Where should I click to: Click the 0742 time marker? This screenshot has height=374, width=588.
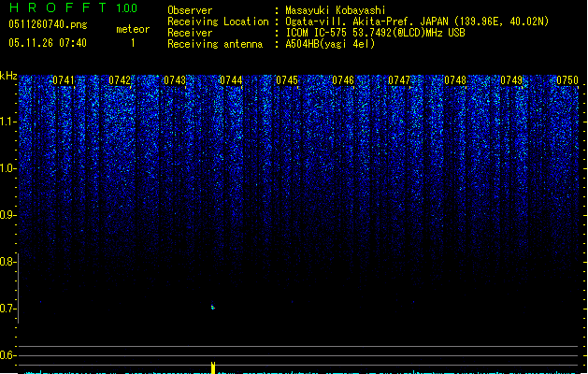click(x=120, y=80)
